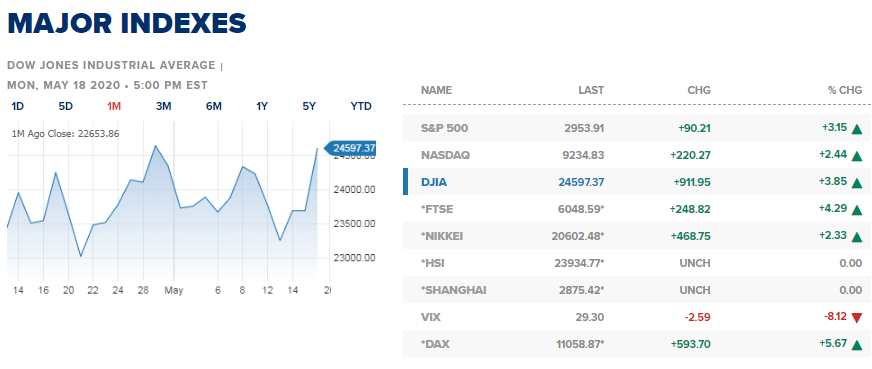Select the *HSI index row

click(x=637, y=263)
